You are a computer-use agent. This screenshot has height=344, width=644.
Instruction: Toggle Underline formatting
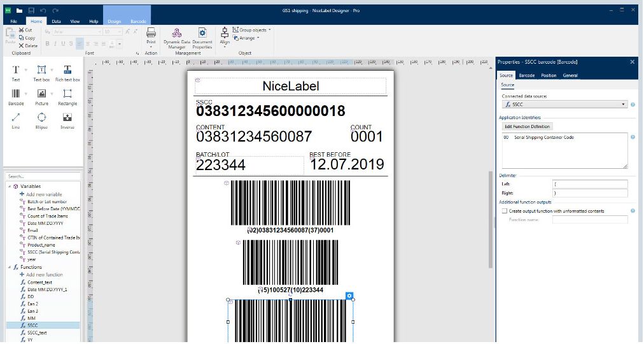[63, 43]
